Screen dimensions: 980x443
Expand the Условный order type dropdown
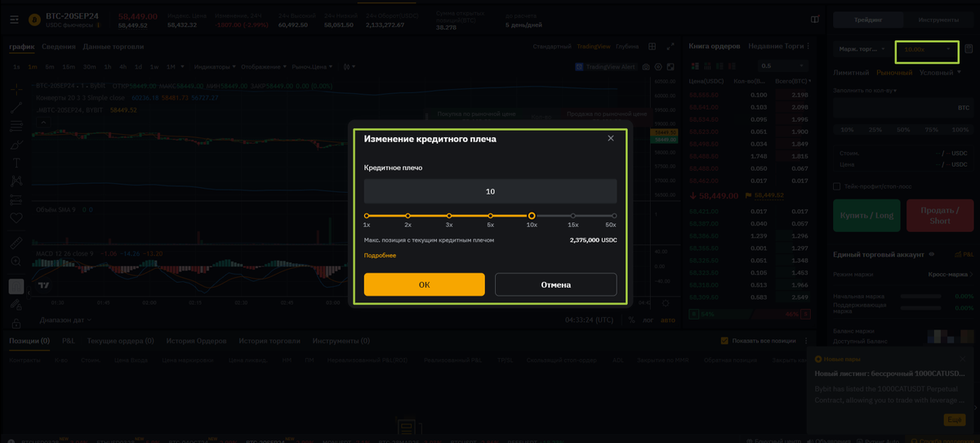click(939, 73)
